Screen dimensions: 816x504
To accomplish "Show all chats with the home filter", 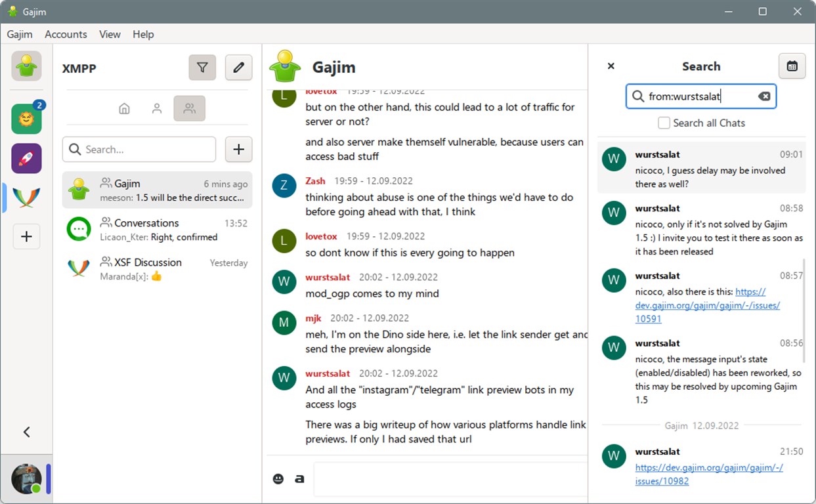I will tap(124, 109).
